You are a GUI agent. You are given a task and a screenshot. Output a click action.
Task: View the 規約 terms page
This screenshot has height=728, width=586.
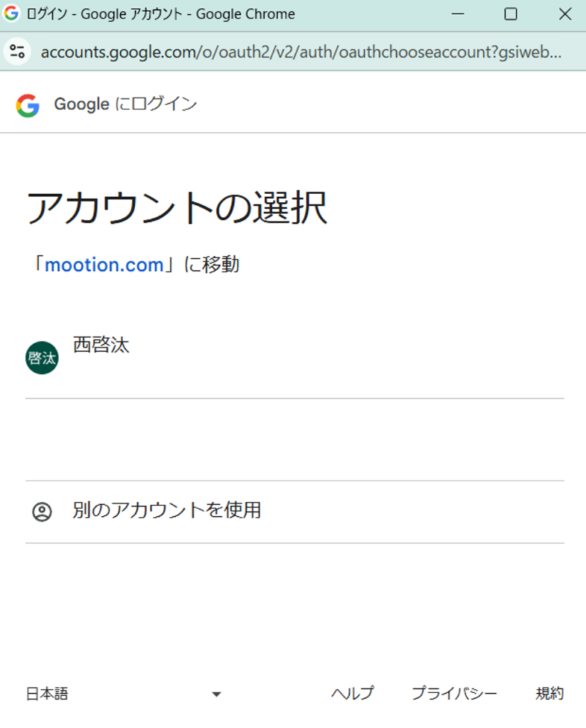549,693
